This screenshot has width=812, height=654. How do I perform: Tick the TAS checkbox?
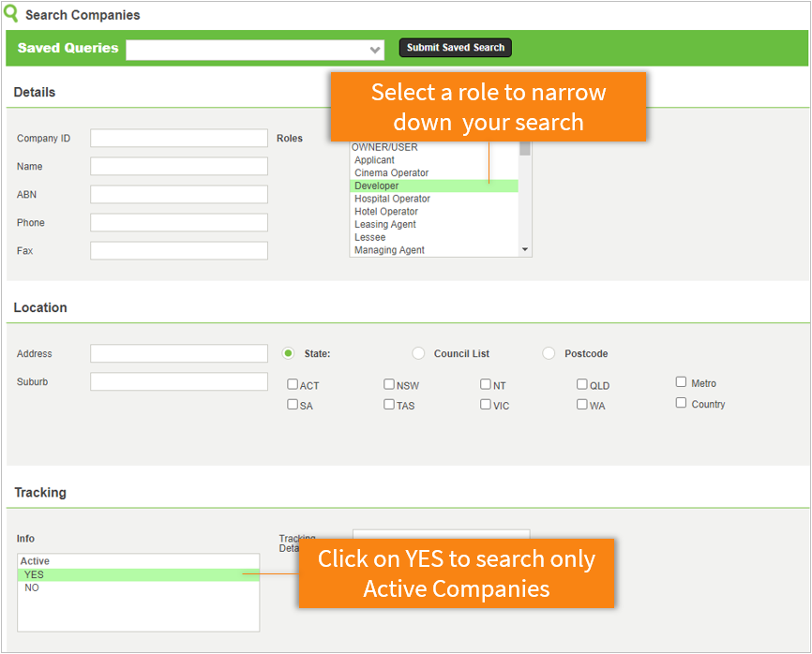pos(389,404)
